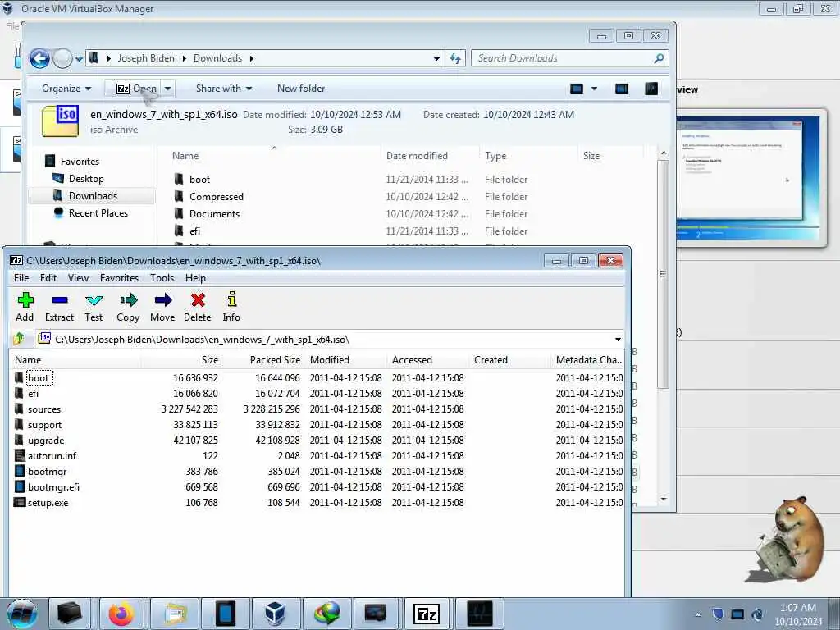The width and height of the screenshot is (840, 630).
Task: Switch to 7-Zip taskbar button
Action: (x=427, y=614)
